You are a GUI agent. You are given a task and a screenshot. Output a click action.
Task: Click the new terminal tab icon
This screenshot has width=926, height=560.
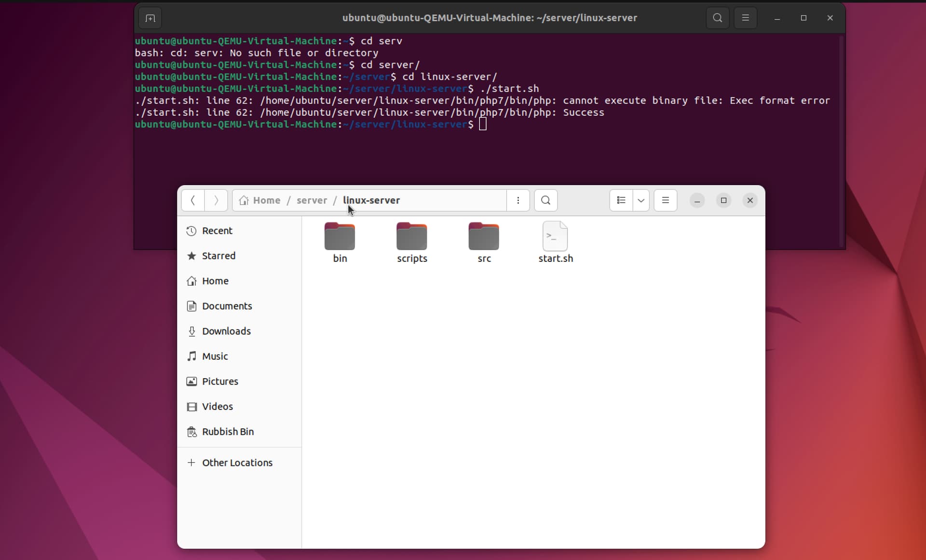(150, 18)
